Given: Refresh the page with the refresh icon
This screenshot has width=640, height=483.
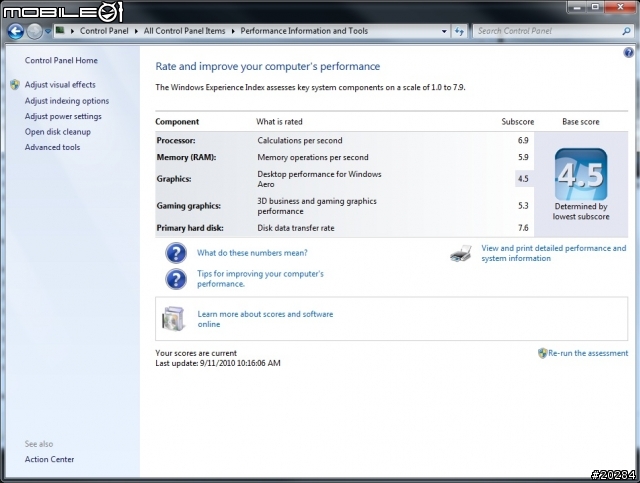Looking at the screenshot, I should (460, 31).
